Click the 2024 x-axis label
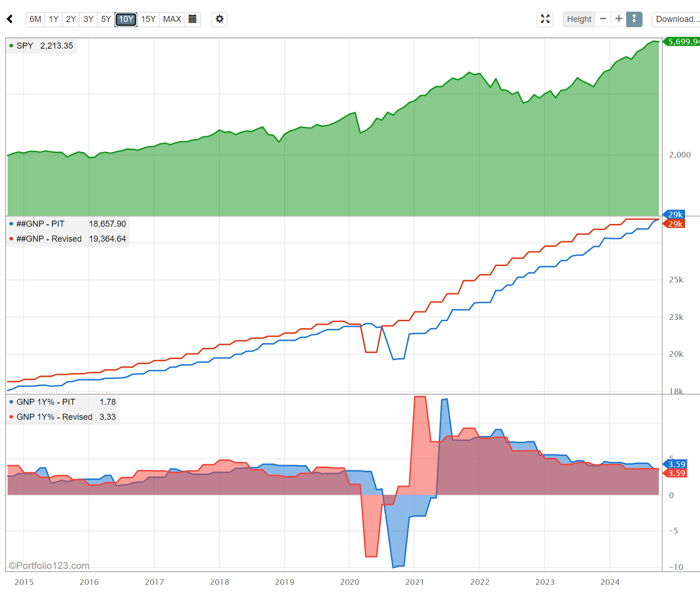 (x=610, y=582)
